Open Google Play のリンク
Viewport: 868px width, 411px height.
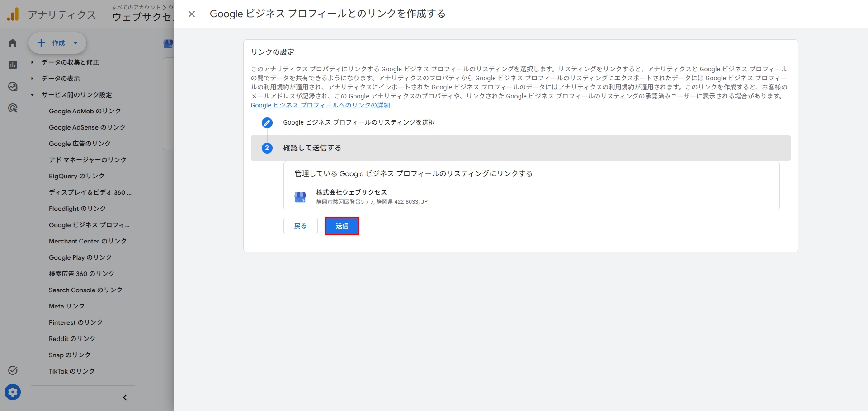(x=80, y=257)
